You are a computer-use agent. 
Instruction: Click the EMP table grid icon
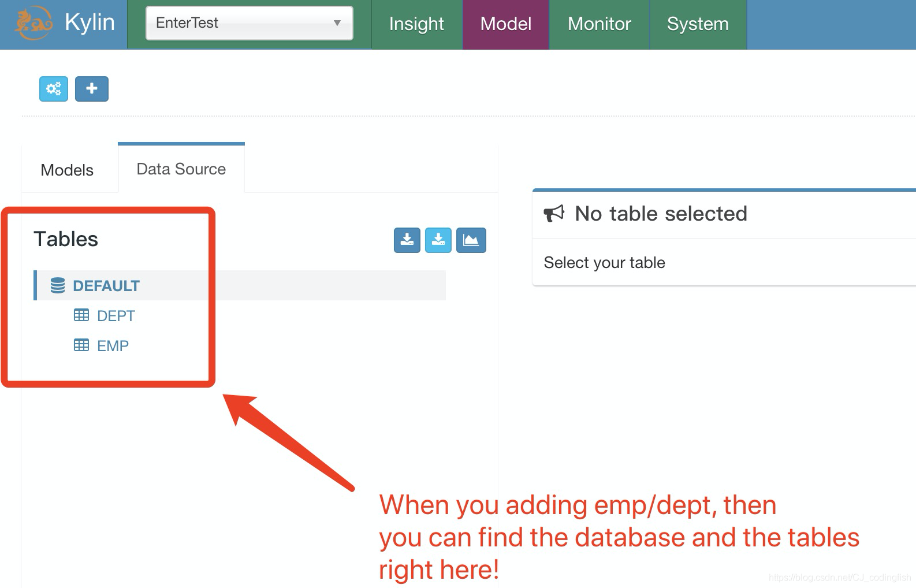tap(81, 345)
